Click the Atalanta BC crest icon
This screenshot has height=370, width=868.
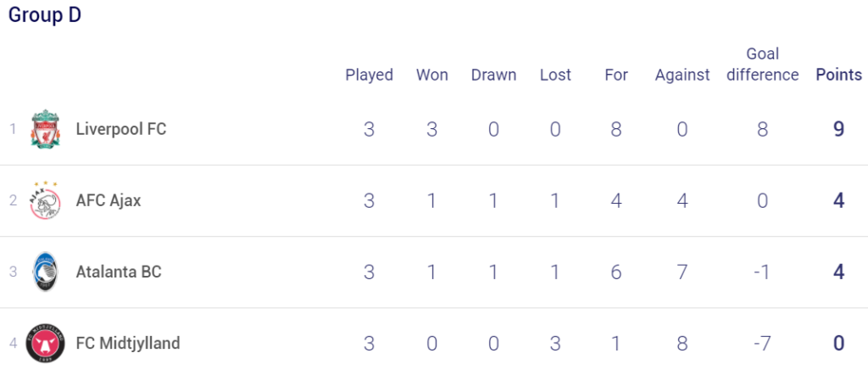point(45,272)
